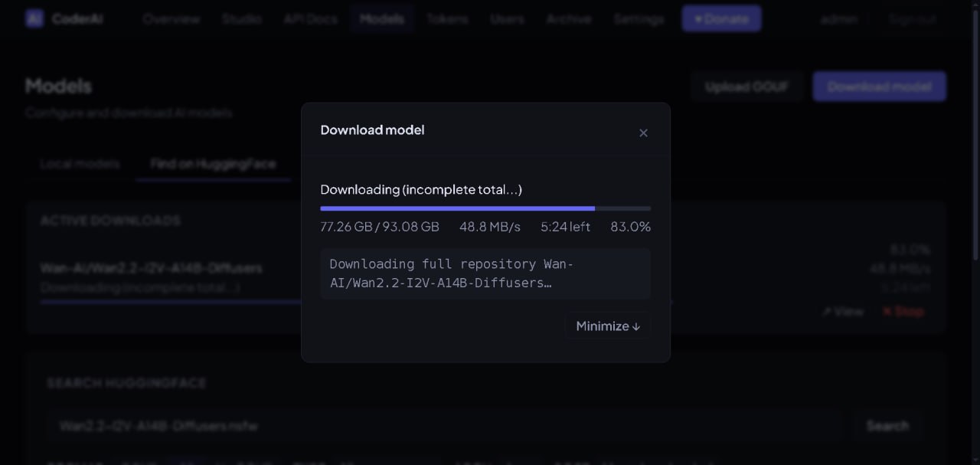Image resolution: width=980 pixels, height=465 pixels.
Task: Open the Users page
Action: pos(507,18)
